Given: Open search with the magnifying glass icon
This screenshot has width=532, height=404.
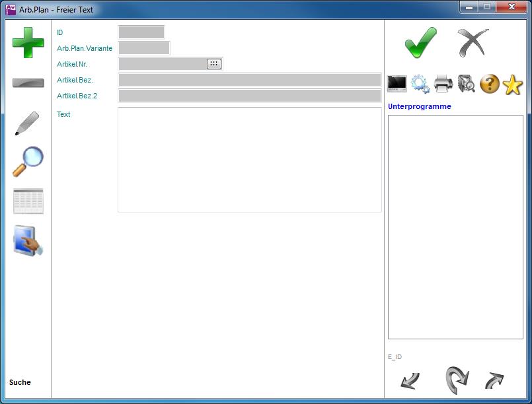Looking at the screenshot, I should point(28,162).
